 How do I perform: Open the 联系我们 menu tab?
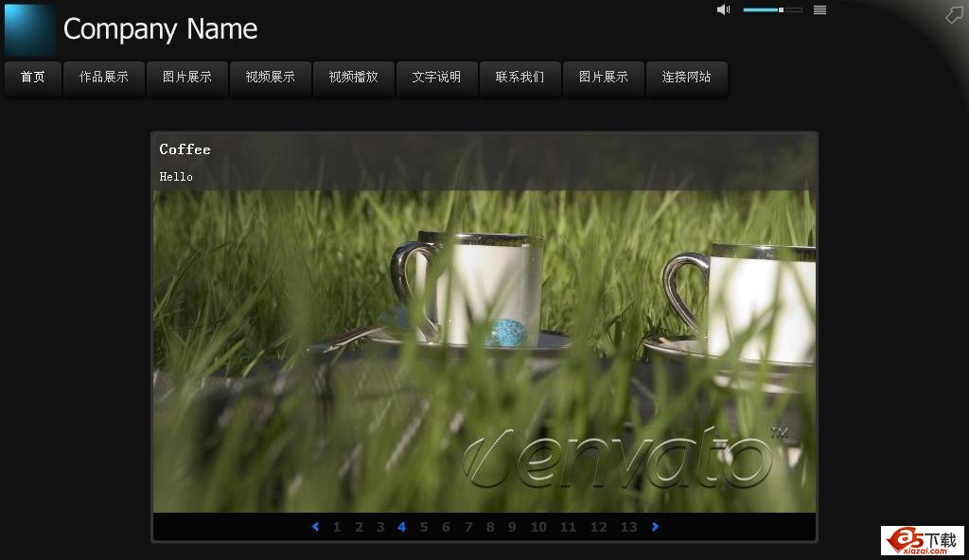click(x=520, y=78)
